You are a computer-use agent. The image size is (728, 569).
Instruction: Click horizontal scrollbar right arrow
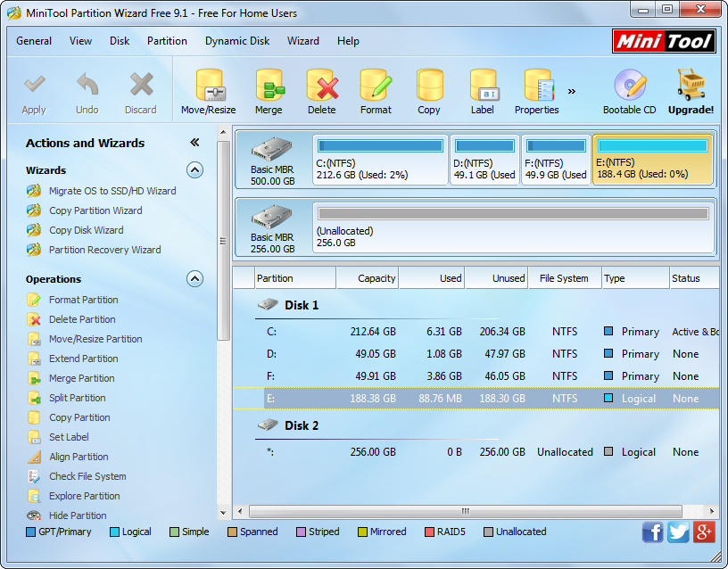712,511
